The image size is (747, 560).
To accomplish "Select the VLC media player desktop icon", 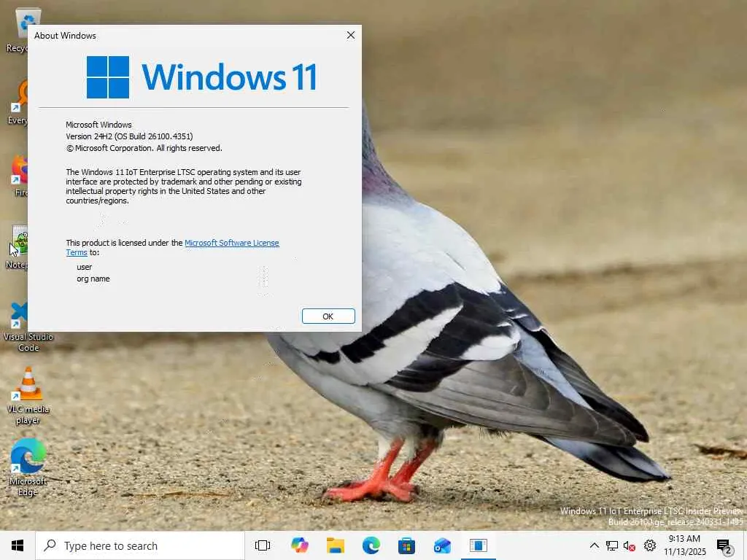I will [x=28, y=396].
